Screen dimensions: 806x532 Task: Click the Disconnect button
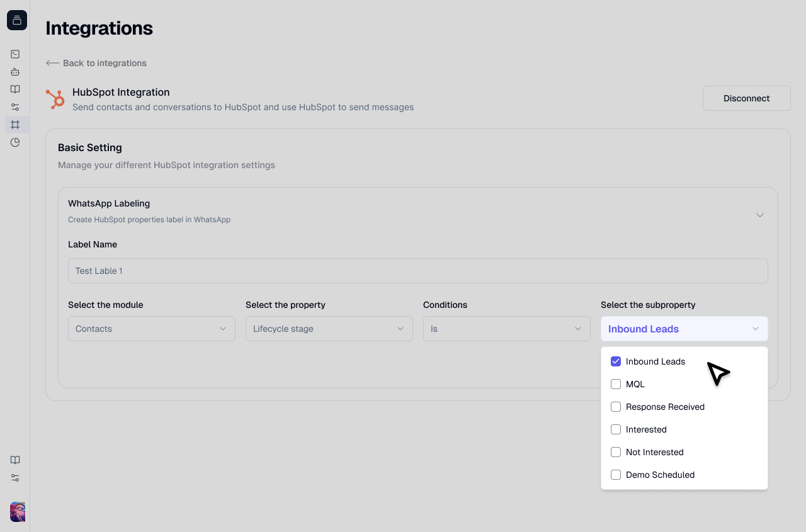pos(746,98)
